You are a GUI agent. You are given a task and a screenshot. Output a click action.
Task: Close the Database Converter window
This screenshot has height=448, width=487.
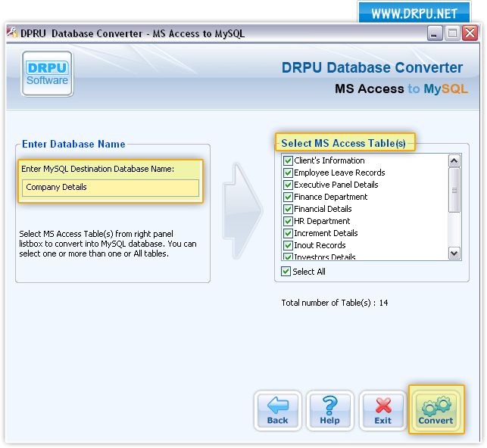[470, 33]
